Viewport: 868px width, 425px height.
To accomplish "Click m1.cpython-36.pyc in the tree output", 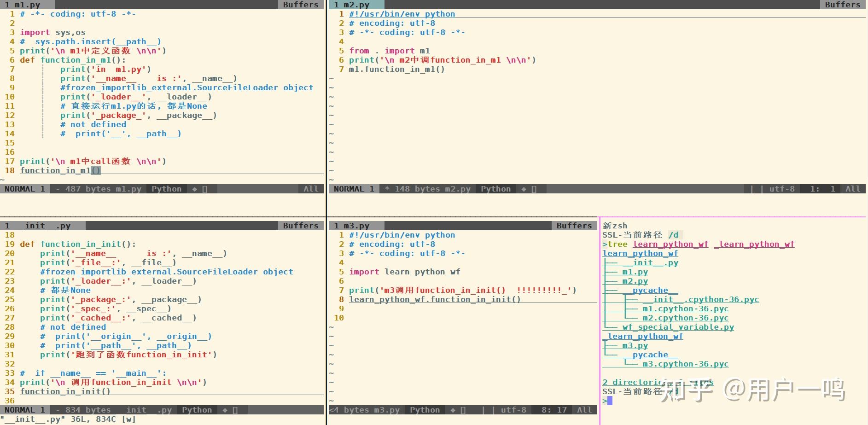I will click(686, 309).
